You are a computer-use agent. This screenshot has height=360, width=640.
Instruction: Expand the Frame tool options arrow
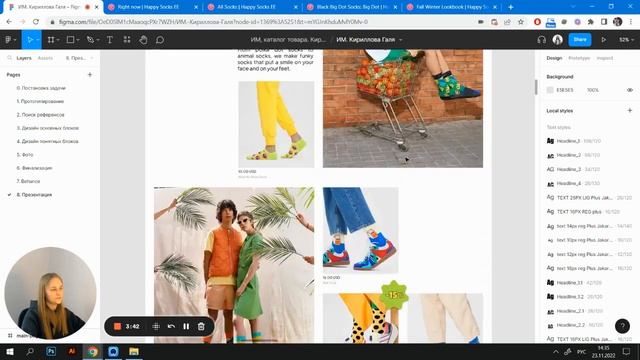[x=58, y=40]
